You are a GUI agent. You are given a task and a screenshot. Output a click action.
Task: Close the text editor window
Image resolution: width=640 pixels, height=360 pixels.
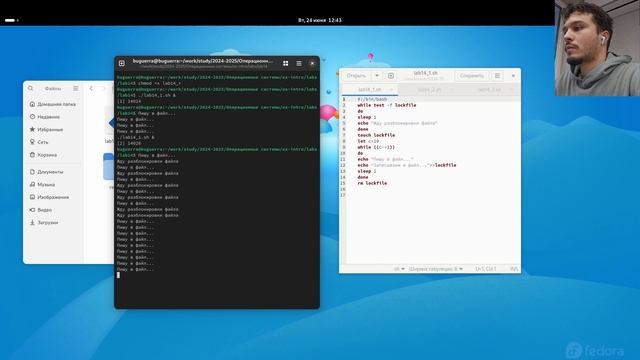[x=513, y=76]
